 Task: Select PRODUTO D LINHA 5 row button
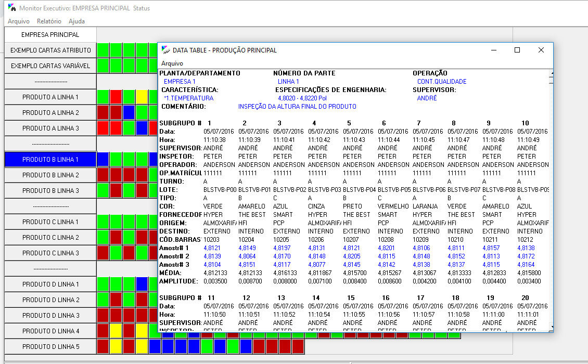pos(50,347)
